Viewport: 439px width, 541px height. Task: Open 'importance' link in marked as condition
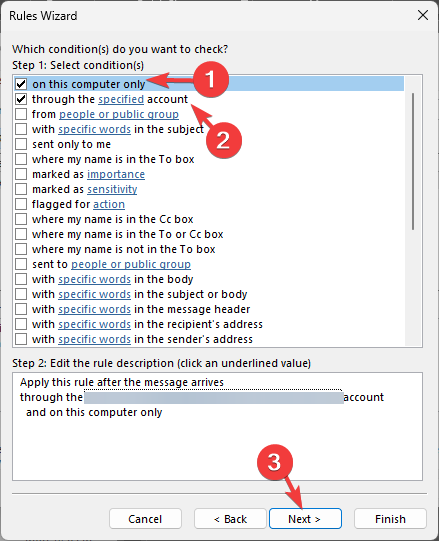pos(116,174)
